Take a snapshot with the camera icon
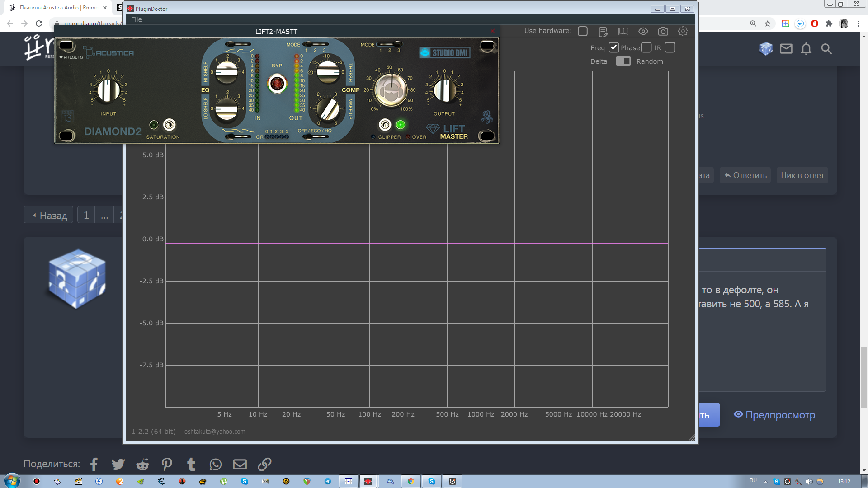 (663, 31)
